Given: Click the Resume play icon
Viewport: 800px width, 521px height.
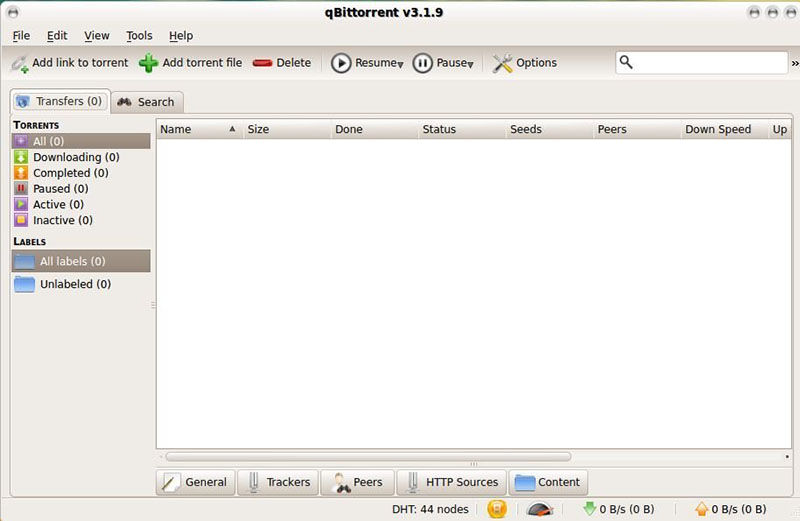Looking at the screenshot, I should point(341,63).
